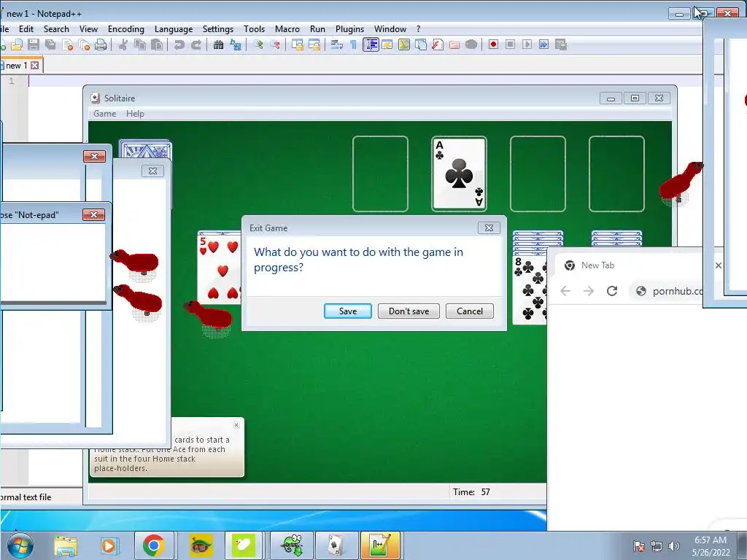The width and height of the screenshot is (747, 560).
Task: Open the Function List icon in Notepad++
Action: pyautogui.click(x=438, y=44)
